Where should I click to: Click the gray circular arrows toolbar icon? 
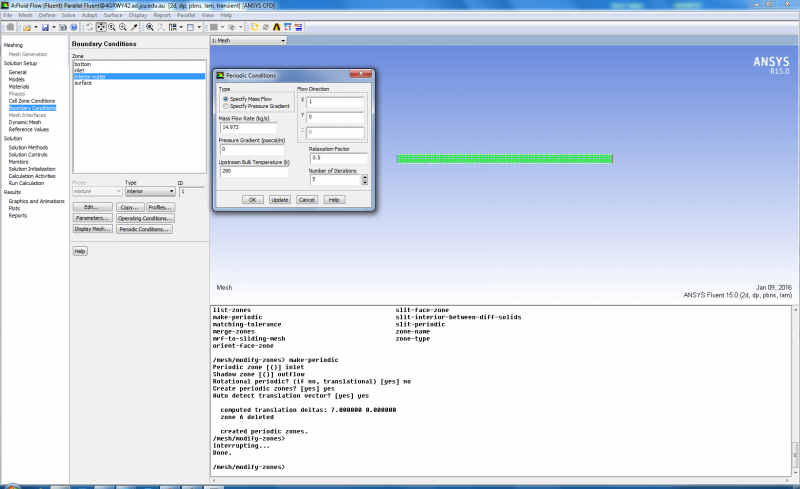[x=265, y=27]
